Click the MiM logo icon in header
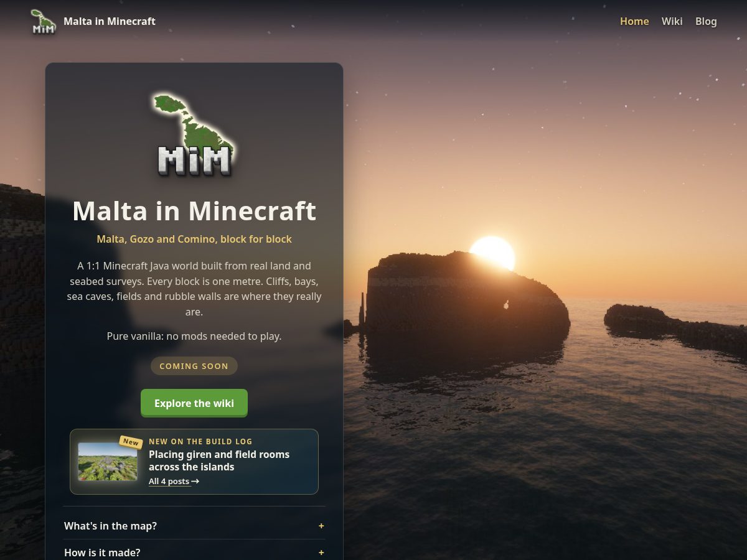Image resolution: width=747 pixels, height=560 pixels. (x=44, y=21)
